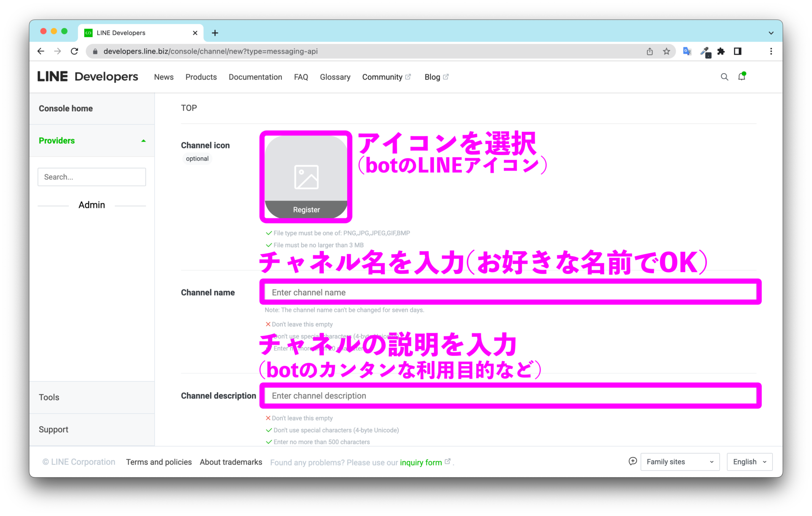Screen dimensions: 812x516
Task: Open the browser extensions puzzle icon
Action: (x=721, y=51)
